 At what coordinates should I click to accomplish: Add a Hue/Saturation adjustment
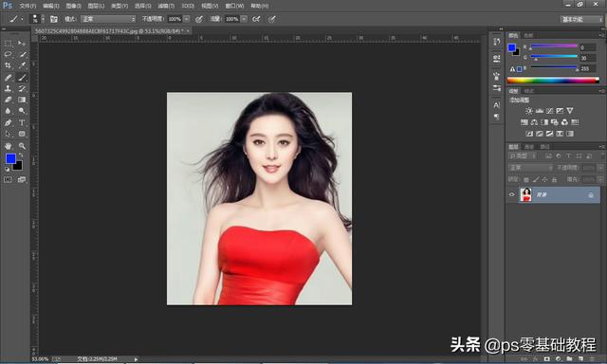(524, 122)
